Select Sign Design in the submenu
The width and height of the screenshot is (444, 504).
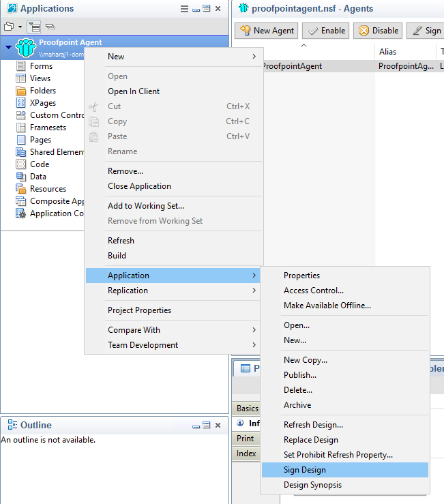(345, 470)
